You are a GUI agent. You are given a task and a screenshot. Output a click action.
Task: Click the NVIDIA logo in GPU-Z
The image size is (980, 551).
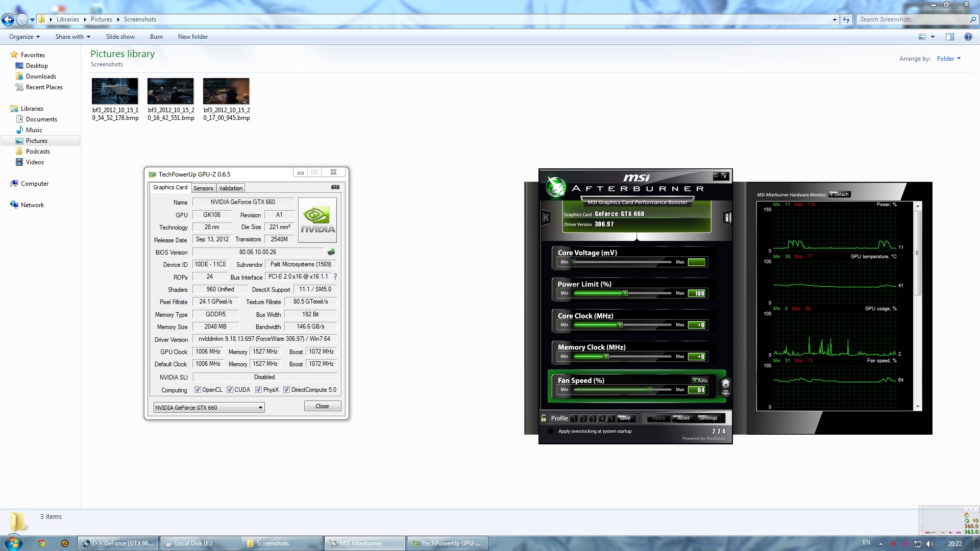[317, 220]
